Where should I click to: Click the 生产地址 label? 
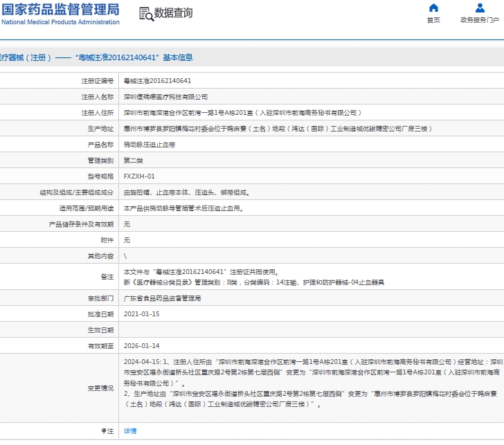100,129
